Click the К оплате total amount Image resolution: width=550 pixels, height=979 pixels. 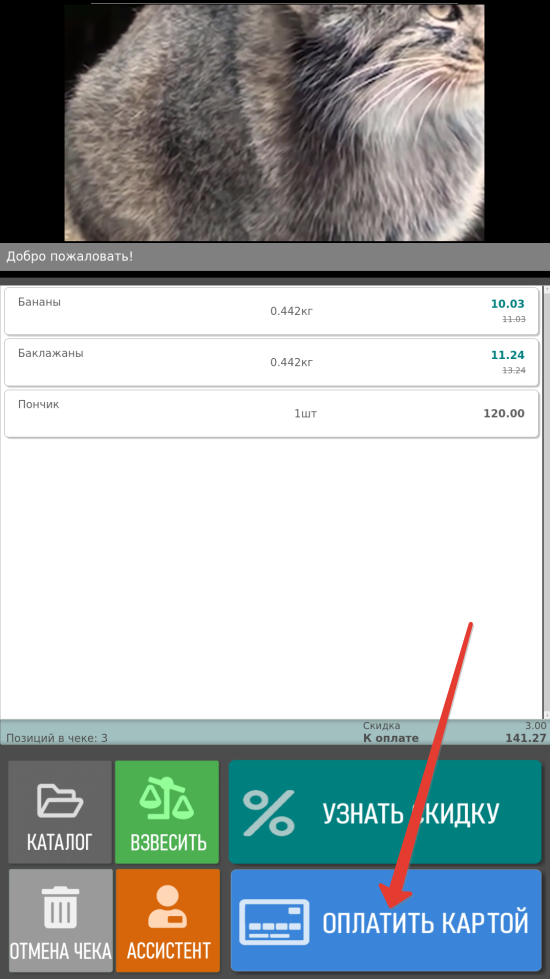tap(526, 738)
